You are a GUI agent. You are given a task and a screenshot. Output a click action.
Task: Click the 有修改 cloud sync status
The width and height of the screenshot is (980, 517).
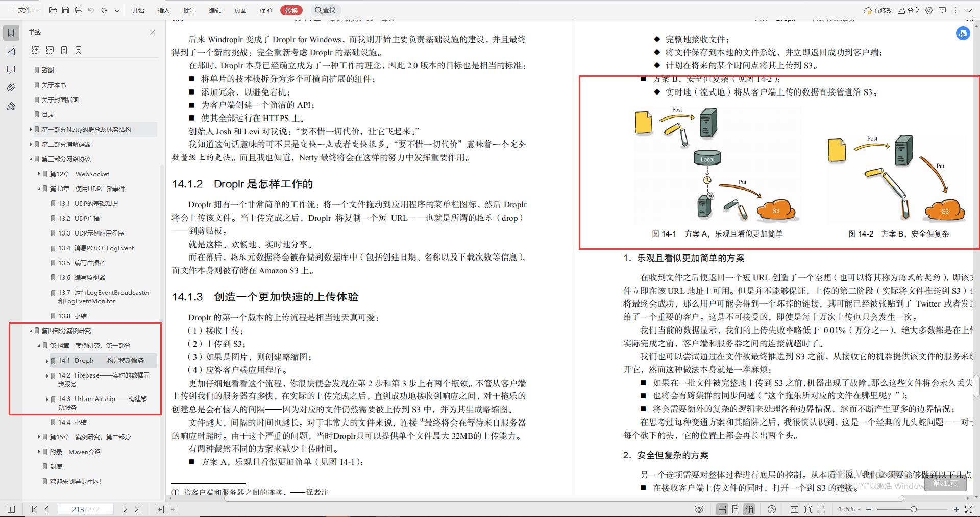pos(878,10)
